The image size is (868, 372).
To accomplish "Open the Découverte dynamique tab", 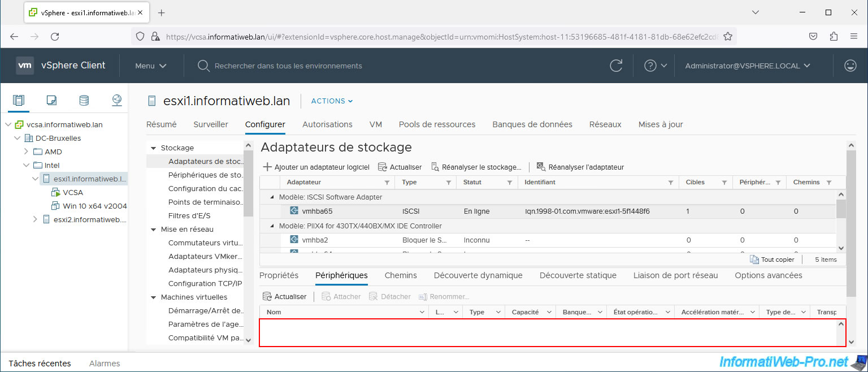I will [x=478, y=275].
